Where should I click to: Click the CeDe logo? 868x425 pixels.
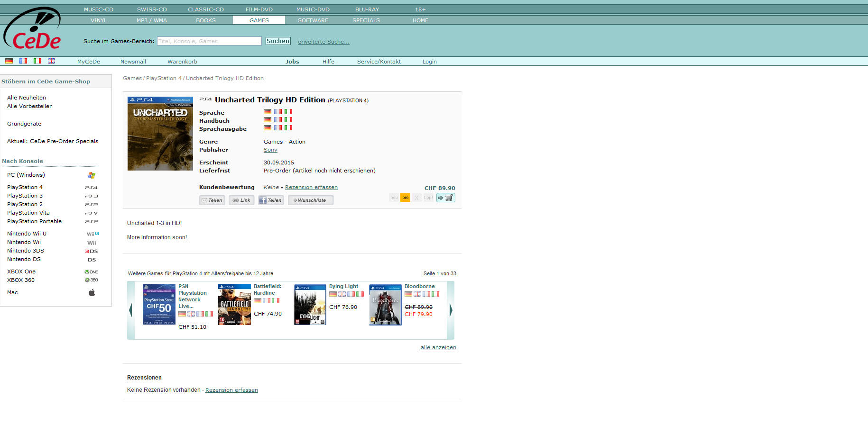point(32,28)
